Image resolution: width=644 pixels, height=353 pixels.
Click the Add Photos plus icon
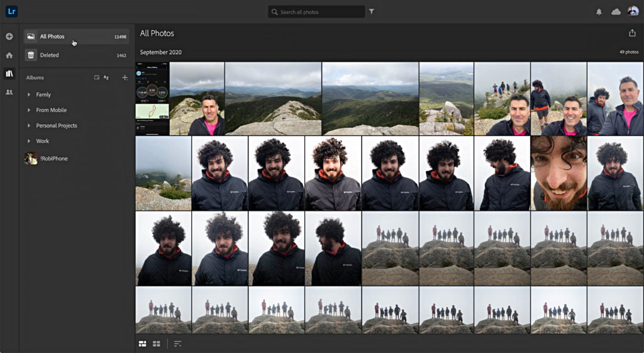[9, 36]
